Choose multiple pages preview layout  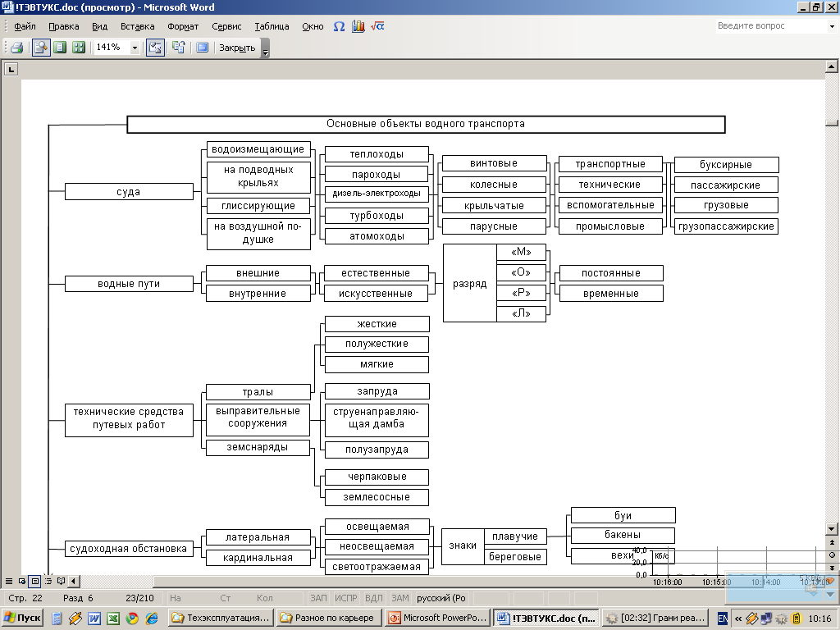(79, 48)
